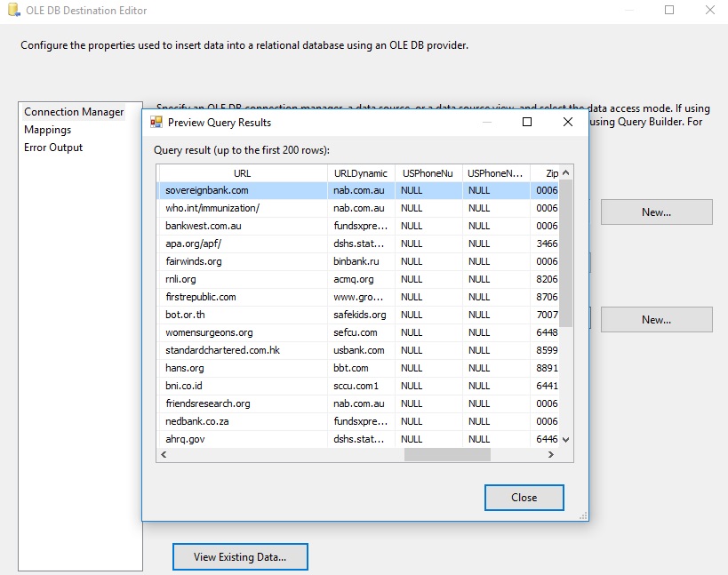Switch to the Mappings page
This screenshot has width=728, height=575.
point(48,130)
